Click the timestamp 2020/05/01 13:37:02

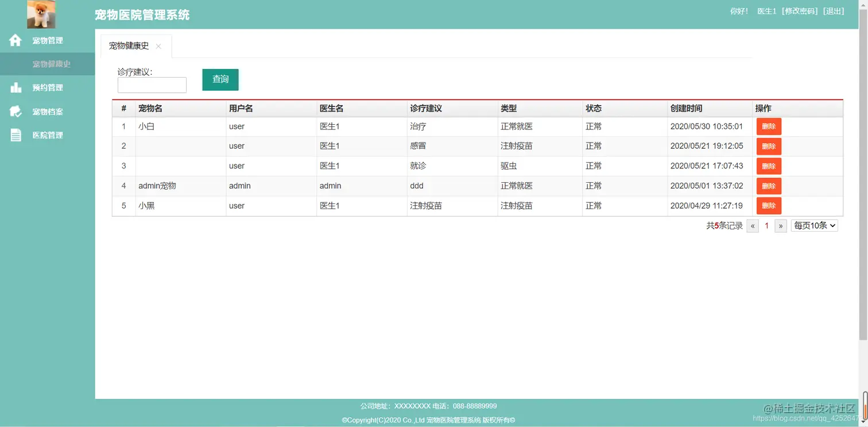tap(707, 186)
